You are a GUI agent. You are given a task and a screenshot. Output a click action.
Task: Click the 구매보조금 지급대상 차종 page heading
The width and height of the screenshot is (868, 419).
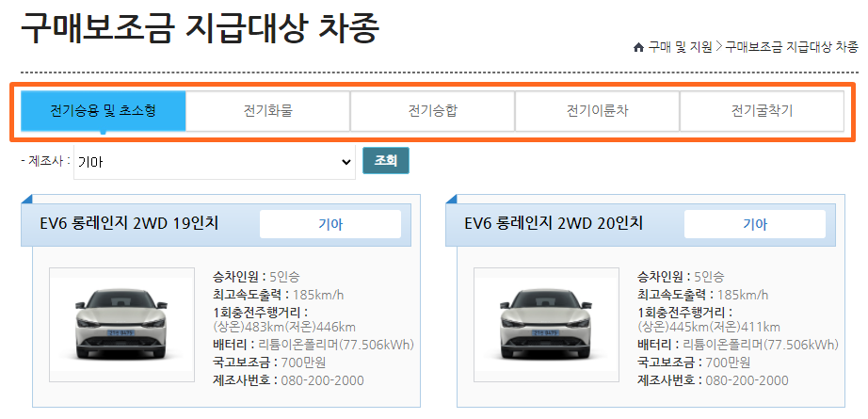coord(200,27)
